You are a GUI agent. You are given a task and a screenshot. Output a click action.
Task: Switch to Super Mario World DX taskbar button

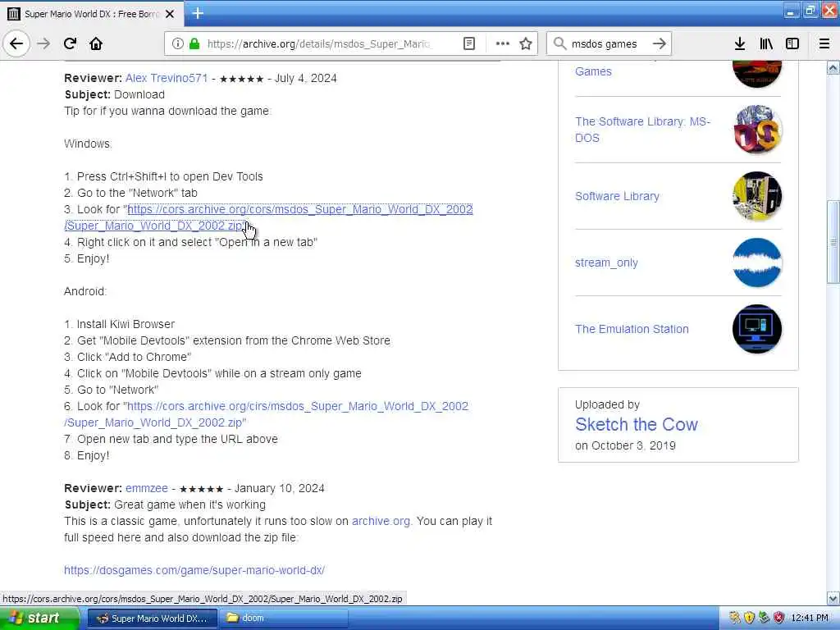click(152, 619)
